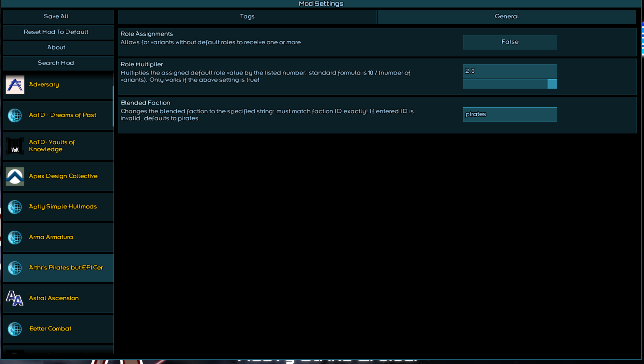Click the mod list scrollbar
Viewport: 644px width, 364px height.
click(113, 106)
